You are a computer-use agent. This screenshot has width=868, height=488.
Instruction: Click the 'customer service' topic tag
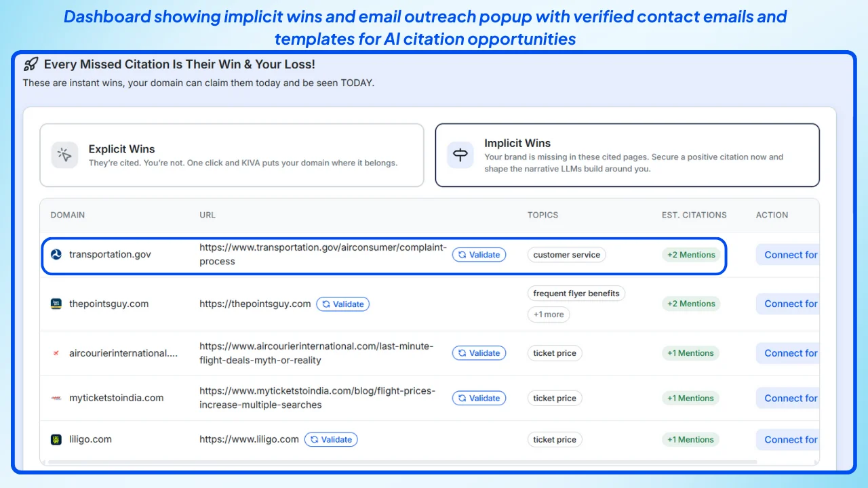[566, 254]
